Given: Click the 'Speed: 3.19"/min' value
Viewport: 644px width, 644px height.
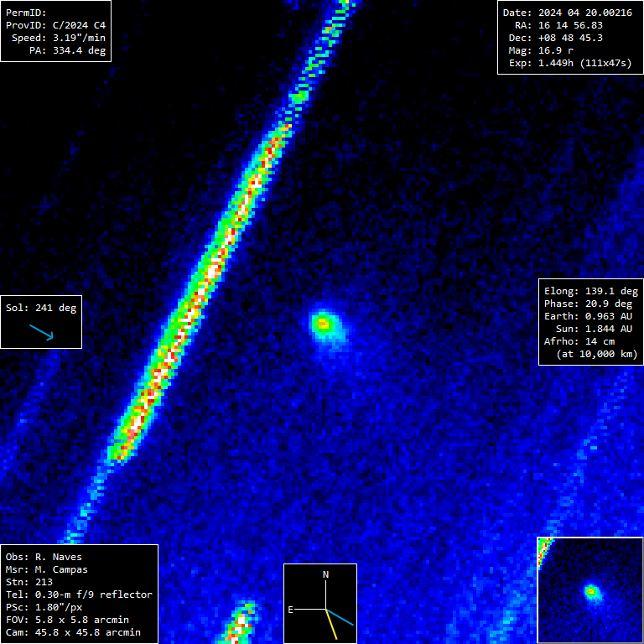Looking at the screenshot, I should [x=59, y=38].
